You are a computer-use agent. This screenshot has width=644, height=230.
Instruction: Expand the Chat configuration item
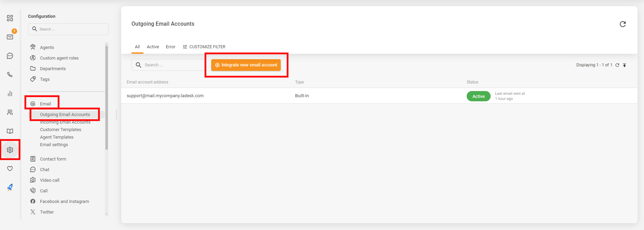pos(45,169)
